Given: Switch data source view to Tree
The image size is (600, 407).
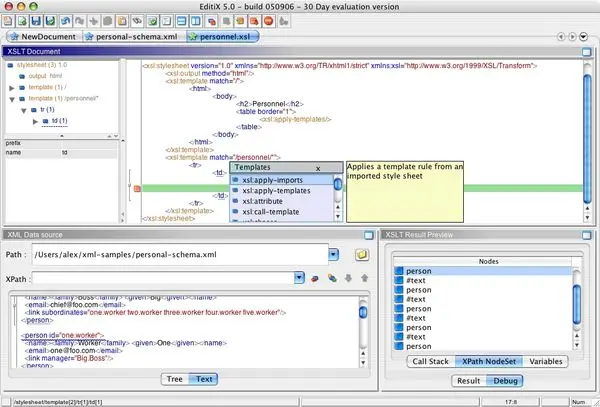Looking at the screenshot, I should click(x=174, y=379).
